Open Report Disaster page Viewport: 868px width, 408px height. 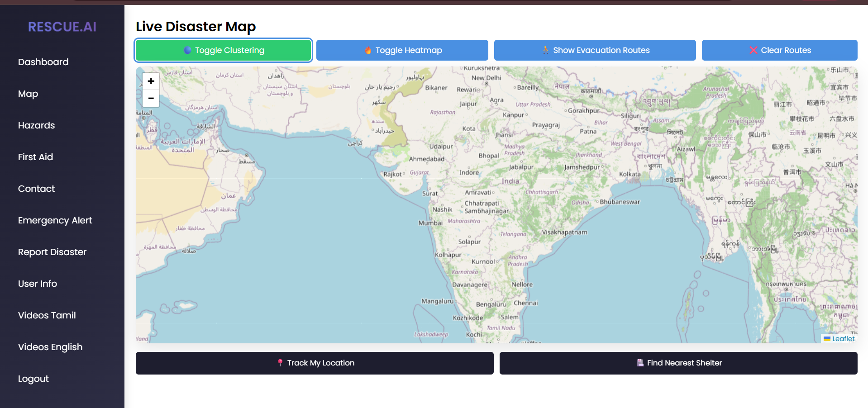coord(52,252)
